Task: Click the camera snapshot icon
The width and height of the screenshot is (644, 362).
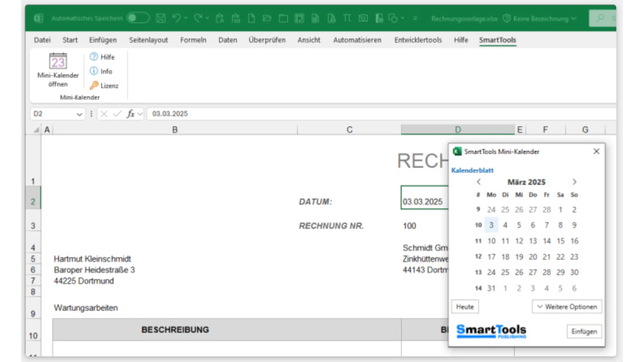Action: [x=363, y=18]
